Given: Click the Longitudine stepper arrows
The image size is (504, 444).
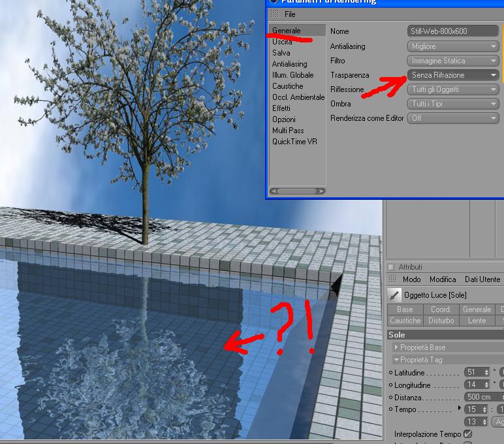Looking at the screenshot, I should click(x=486, y=385).
